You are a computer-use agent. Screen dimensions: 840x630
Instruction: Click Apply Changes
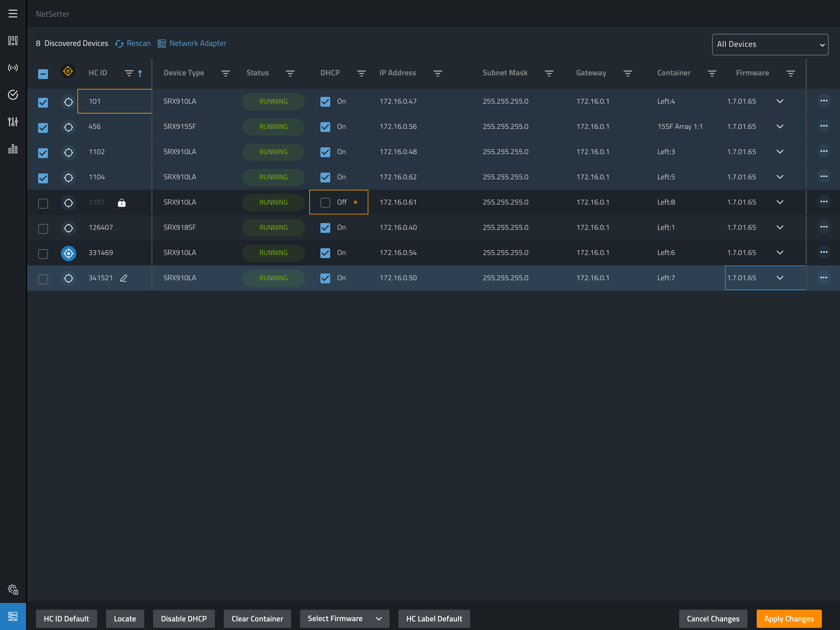tap(789, 619)
